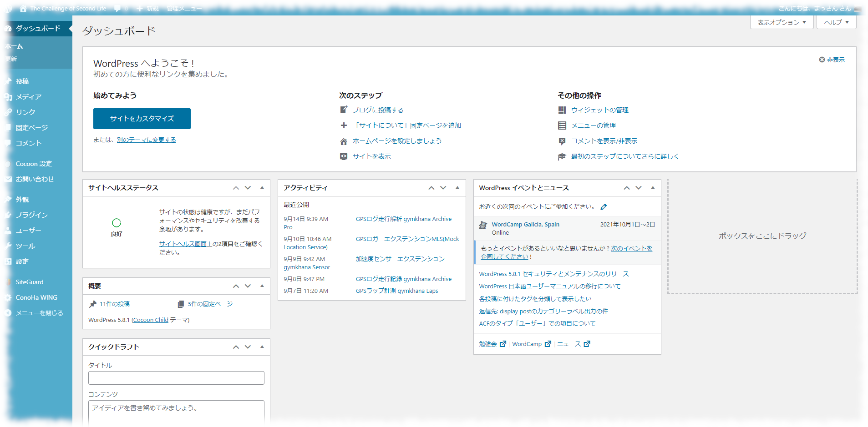Screen dimensions: 868x427
Task: Click the home icon in the admin bar
Action: click(23, 9)
